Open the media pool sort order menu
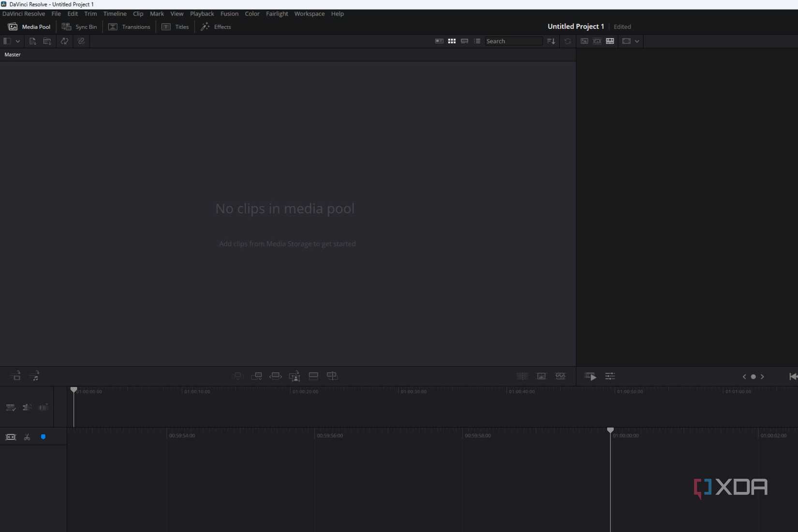The height and width of the screenshot is (532, 798). [551, 41]
